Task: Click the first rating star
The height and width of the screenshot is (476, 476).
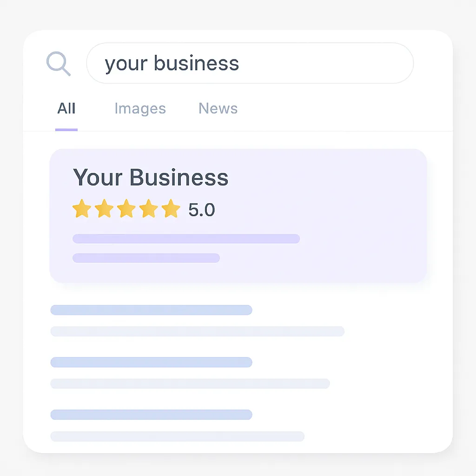Action: 81,209
